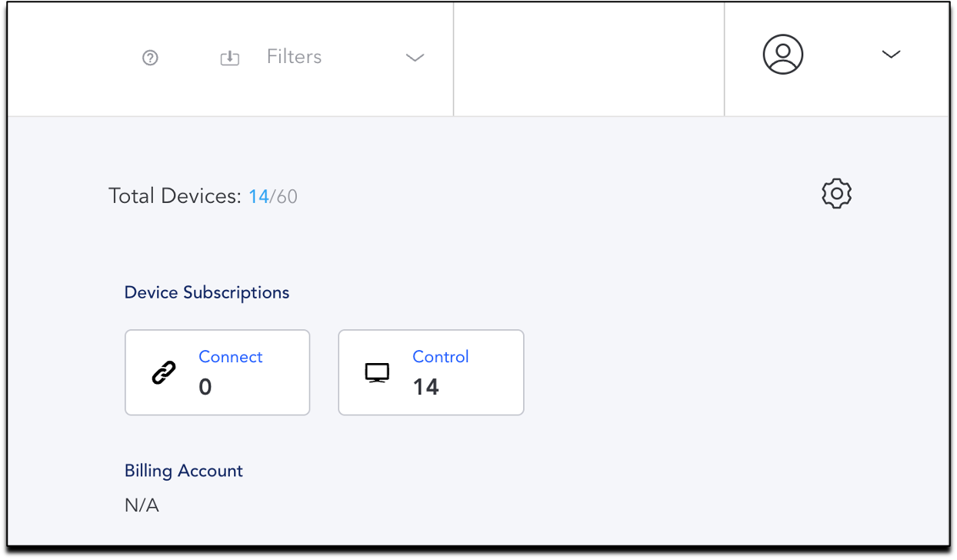The height and width of the screenshot is (560, 957).
Task: Open the user profile avatar
Action: (x=782, y=55)
